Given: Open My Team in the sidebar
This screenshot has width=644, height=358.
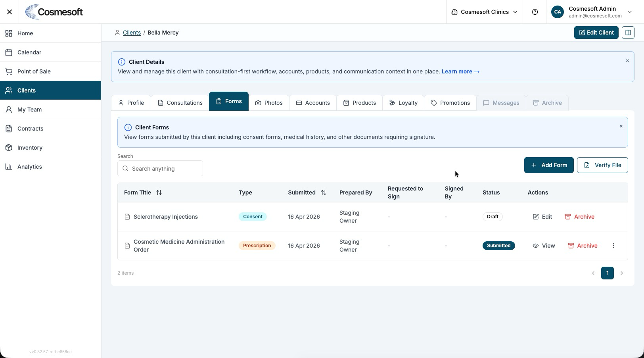Looking at the screenshot, I should coord(50,110).
